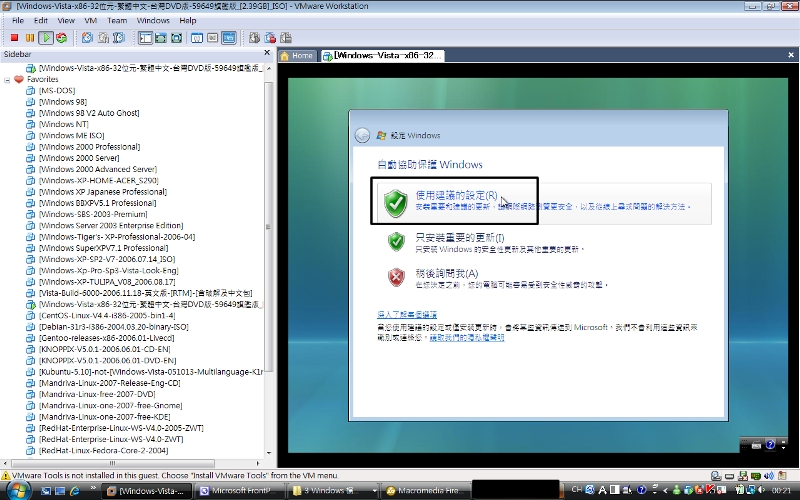The height and width of the screenshot is (500, 800).
Task: Select [Windows Server 2003 Enterprise Edition]
Action: (111, 225)
